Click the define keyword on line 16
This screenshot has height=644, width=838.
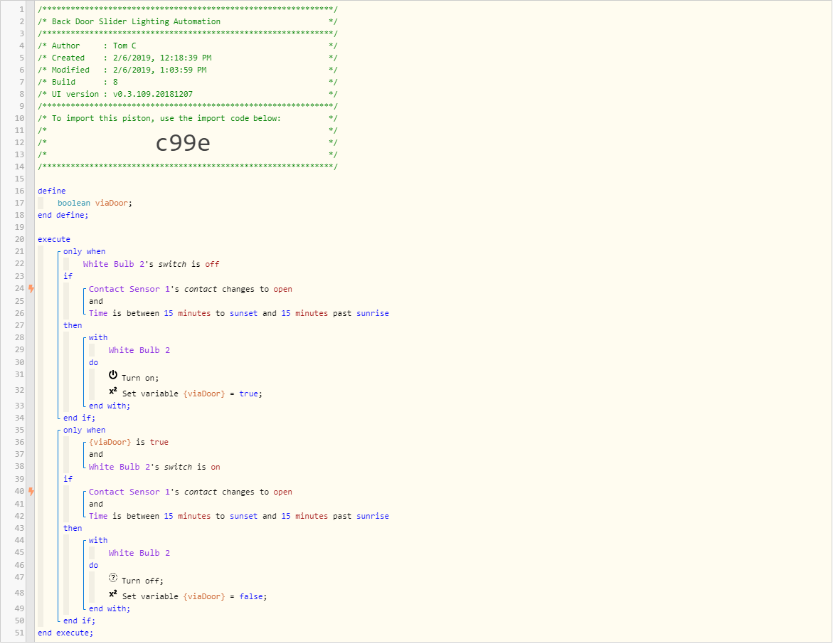[52, 191]
